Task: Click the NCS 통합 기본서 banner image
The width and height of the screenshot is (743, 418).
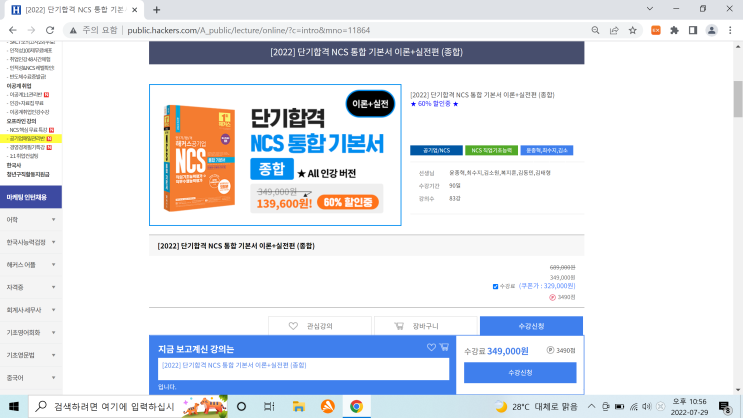Action: (275, 155)
